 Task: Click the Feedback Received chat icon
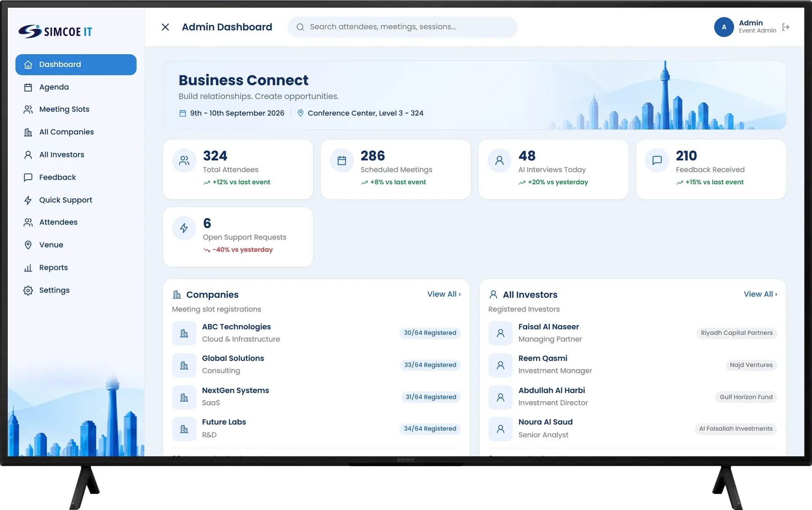click(657, 160)
